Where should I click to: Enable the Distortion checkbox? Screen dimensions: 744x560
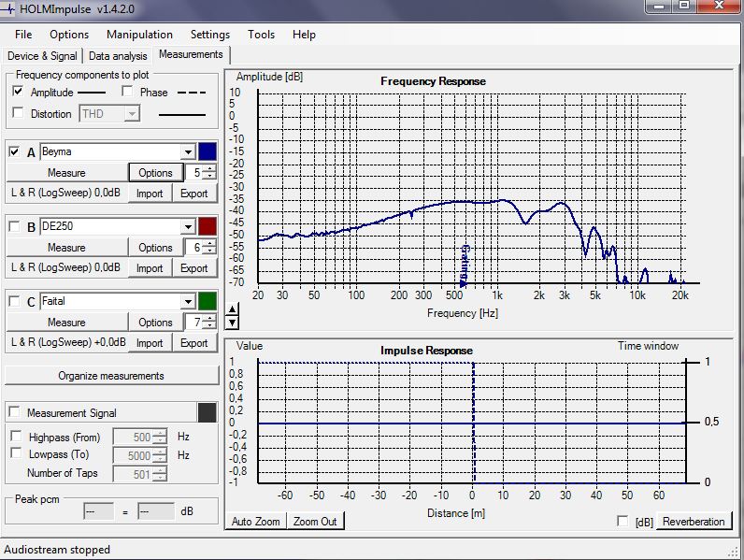click(x=18, y=113)
